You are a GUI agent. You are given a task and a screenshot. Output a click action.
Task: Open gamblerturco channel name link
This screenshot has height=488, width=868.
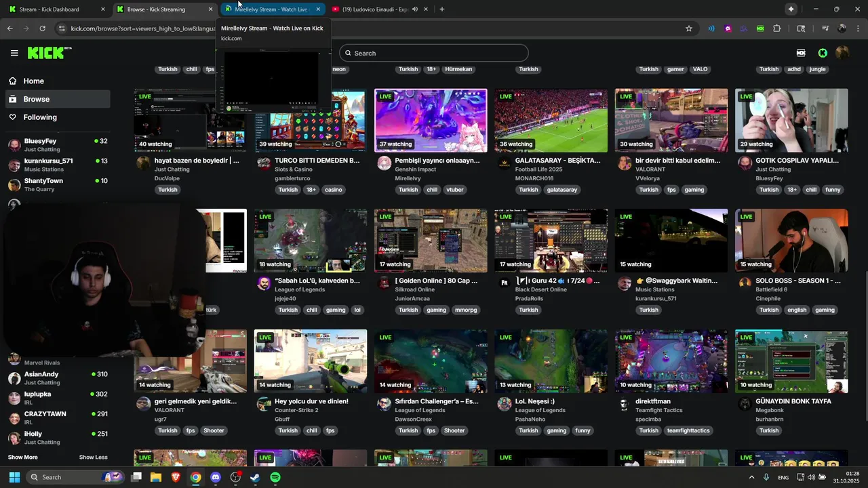[x=292, y=178]
